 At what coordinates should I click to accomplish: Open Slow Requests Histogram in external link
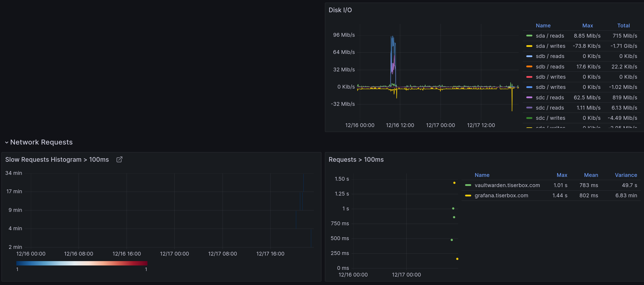(119, 159)
